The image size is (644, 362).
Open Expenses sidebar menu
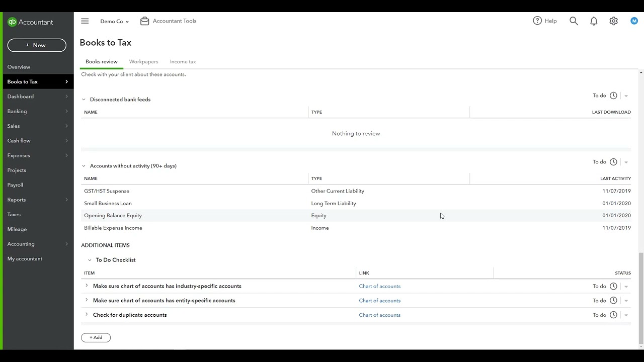pos(38,155)
